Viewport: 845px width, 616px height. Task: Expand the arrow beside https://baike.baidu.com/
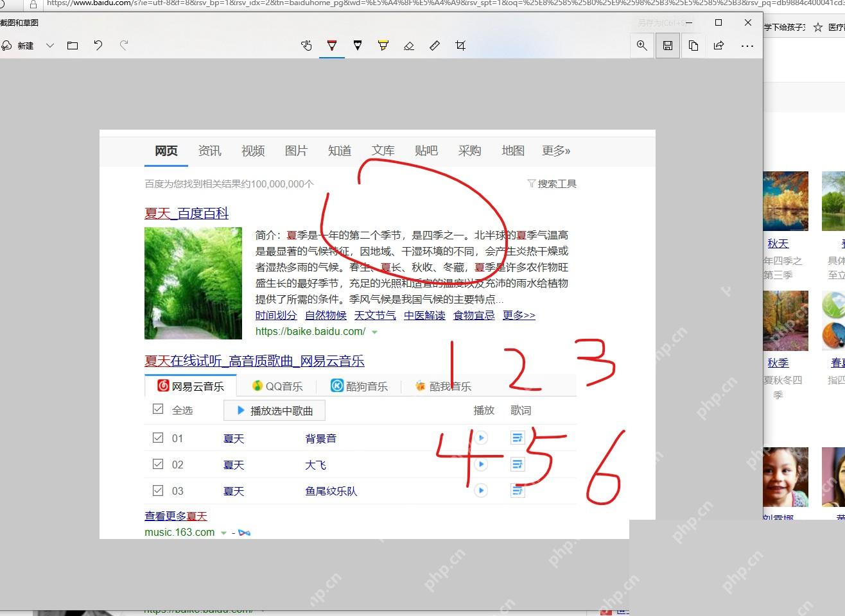coord(374,332)
